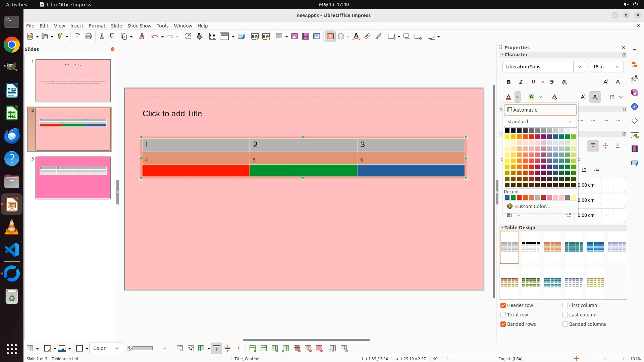The image size is (644, 362).
Task: Click the Bold formatting icon
Action: point(508,82)
